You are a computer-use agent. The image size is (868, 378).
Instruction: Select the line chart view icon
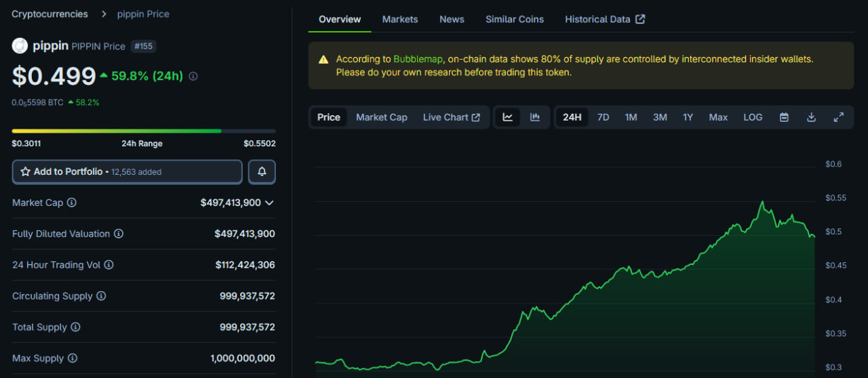point(507,117)
